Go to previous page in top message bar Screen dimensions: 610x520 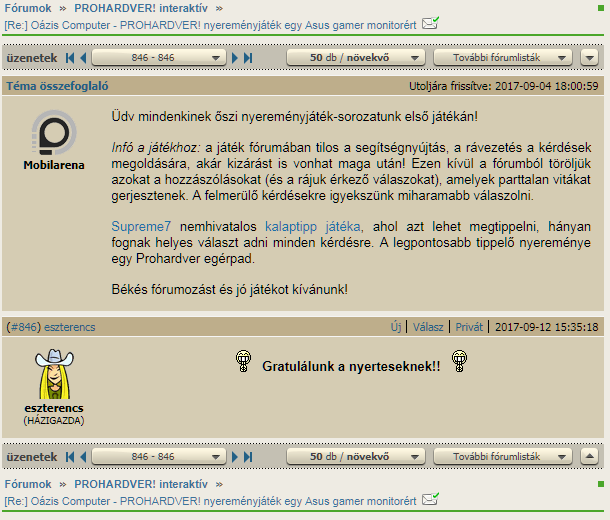[x=83, y=58]
